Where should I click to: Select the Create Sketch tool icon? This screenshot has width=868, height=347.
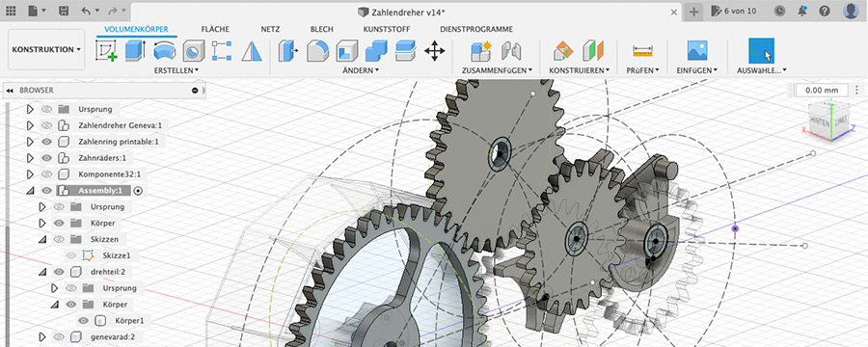(x=106, y=51)
